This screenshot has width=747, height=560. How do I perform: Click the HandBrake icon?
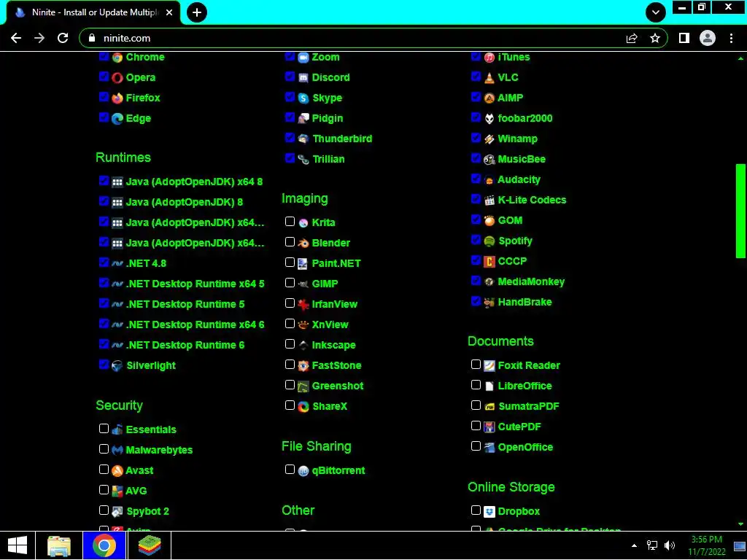coord(489,303)
